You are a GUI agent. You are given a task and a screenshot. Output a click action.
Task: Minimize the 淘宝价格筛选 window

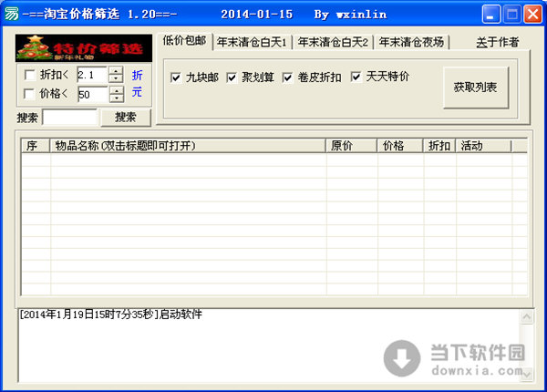pos(491,15)
